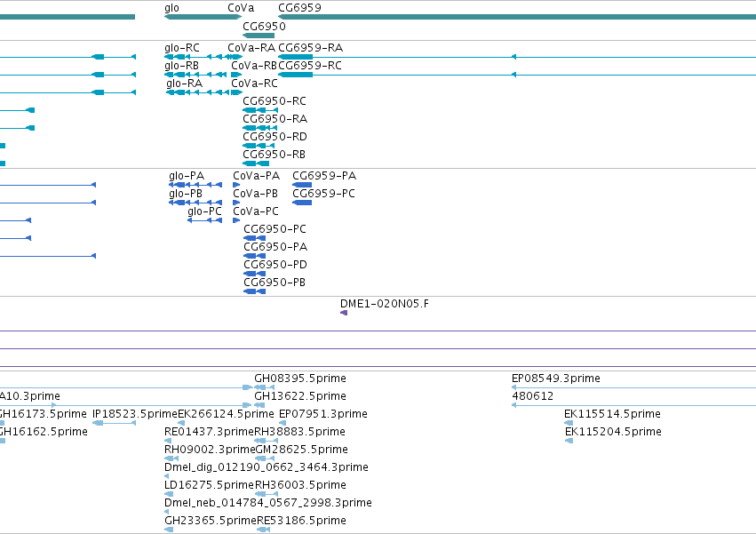Click the RE53186.5prime EST label
Screen dimensions: 756x534
point(301,522)
